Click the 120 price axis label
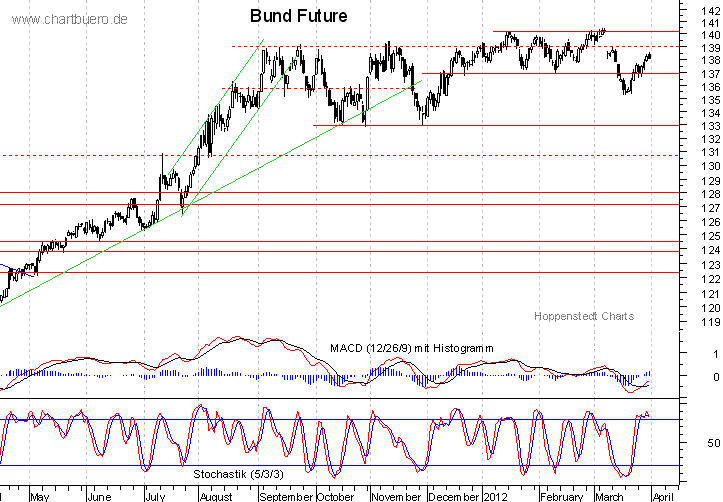This screenshot has width=723, height=502. [710, 307]
